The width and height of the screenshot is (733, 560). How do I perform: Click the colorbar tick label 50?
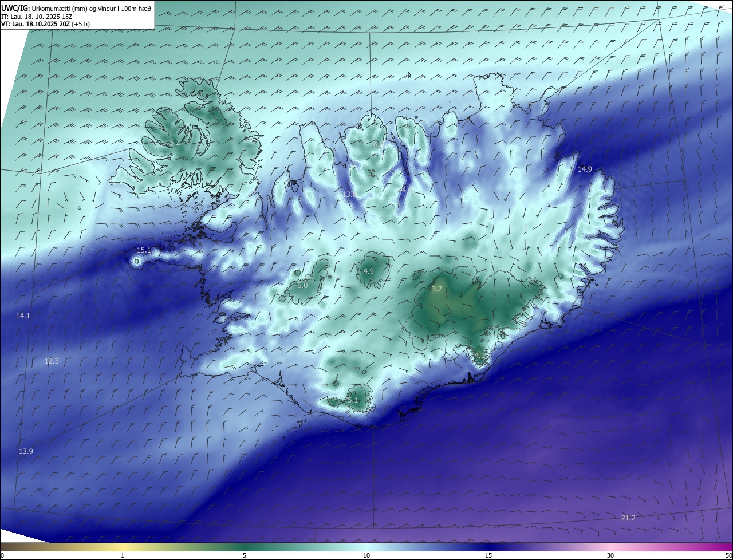[728, 555]
